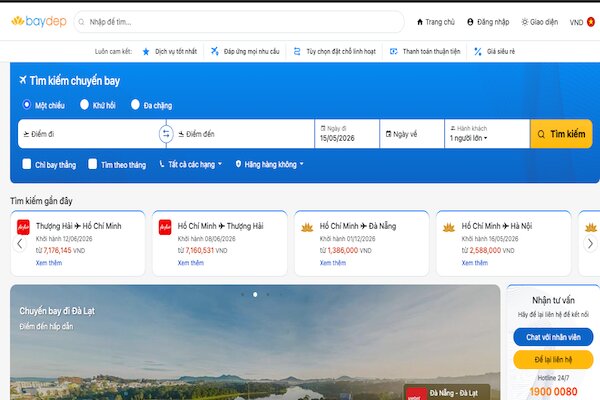Image resolution: width=600 pixels, height=400 pixels.
Task: Expand Tất cả các hạng dropdown
Action: click(x=191, y=165)
